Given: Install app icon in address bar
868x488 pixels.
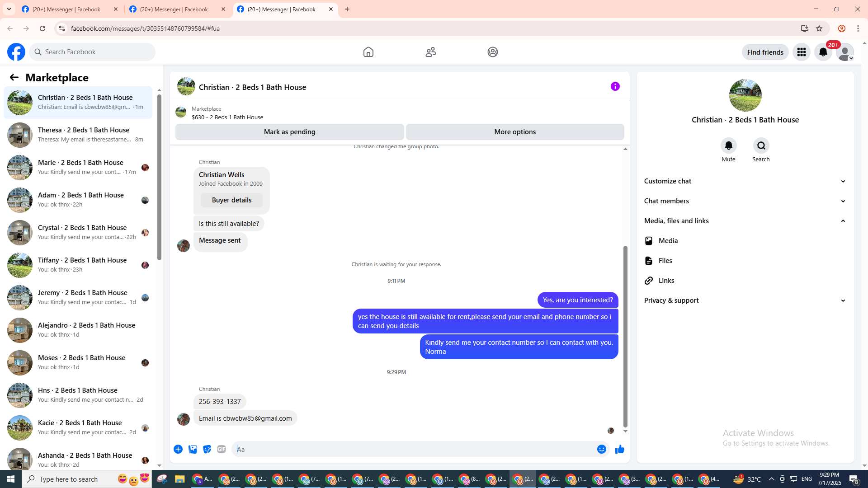Looking at the screenshot, I should 805,28.
